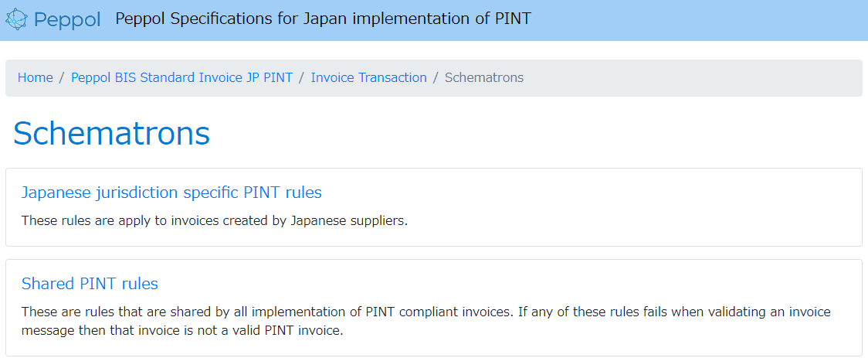
Task: Click the slash separator before Schematrons breadcrumb
Action: point(436,77)
